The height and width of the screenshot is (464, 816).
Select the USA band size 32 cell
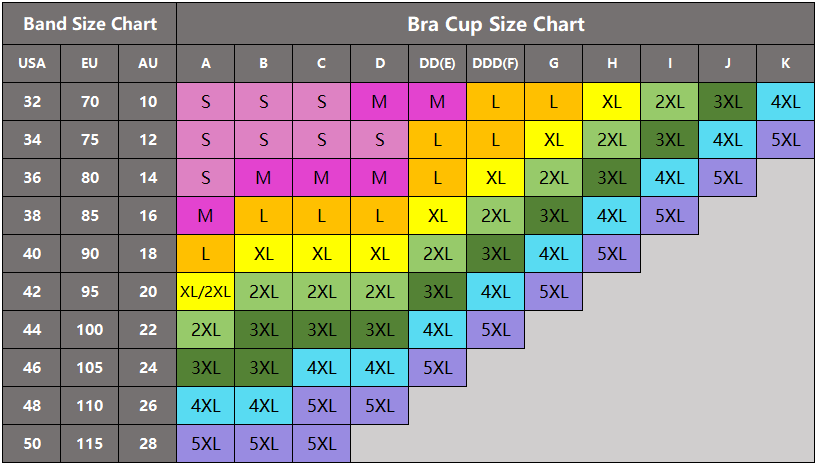[32, 102]
